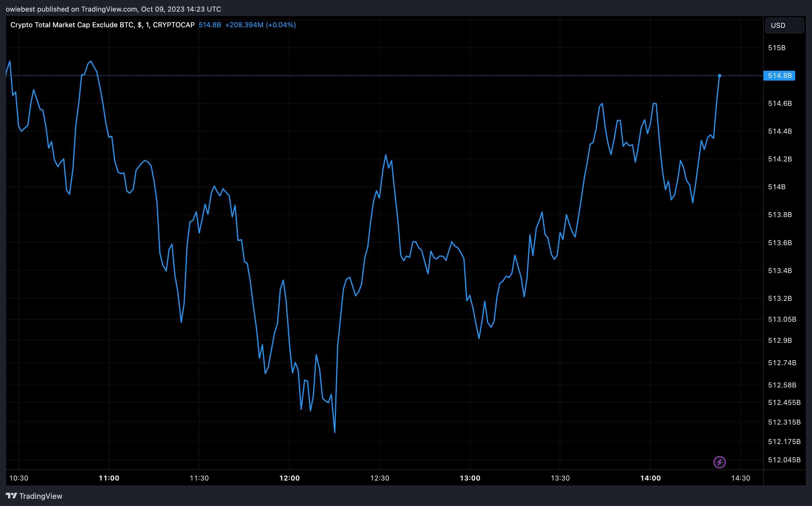The height and width of the screenshot is (506, 812).
Task: Click the 512.9B price axis label
Action: tap(780, 340)
